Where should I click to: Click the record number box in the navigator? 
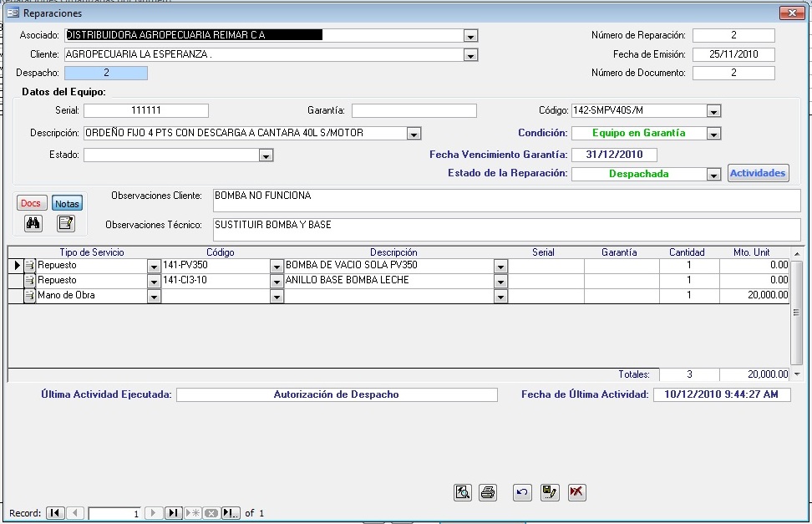114,513
